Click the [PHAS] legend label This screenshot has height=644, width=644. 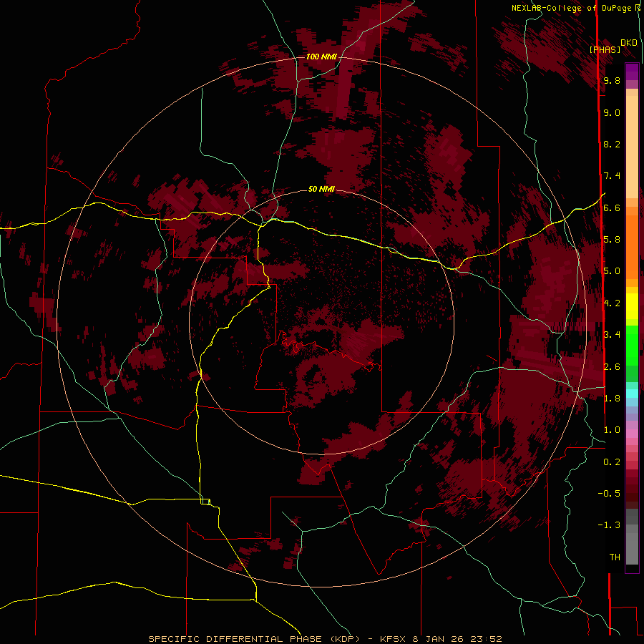[x=605, y=50]
